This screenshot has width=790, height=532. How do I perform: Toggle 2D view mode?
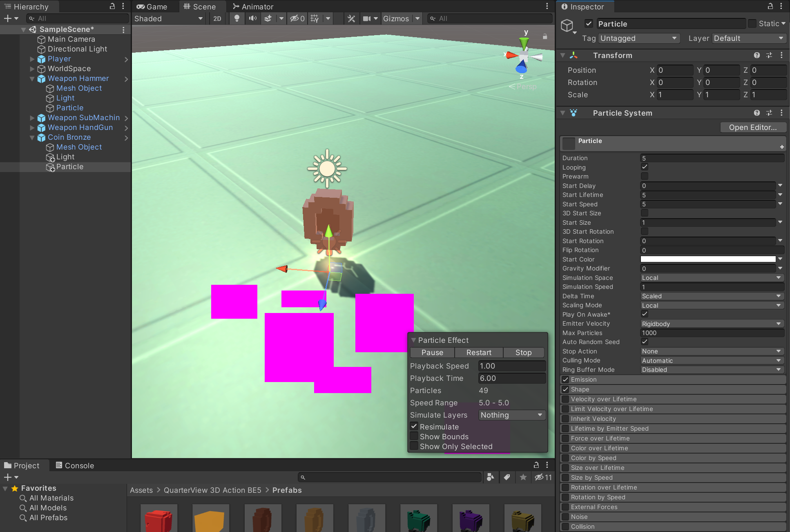[217, 18]
